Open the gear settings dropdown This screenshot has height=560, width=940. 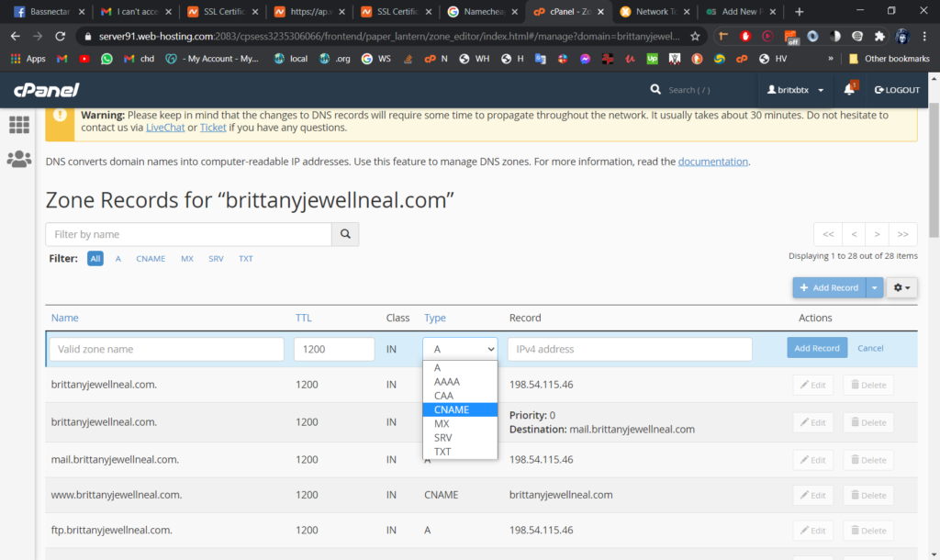tap(901, 288)
